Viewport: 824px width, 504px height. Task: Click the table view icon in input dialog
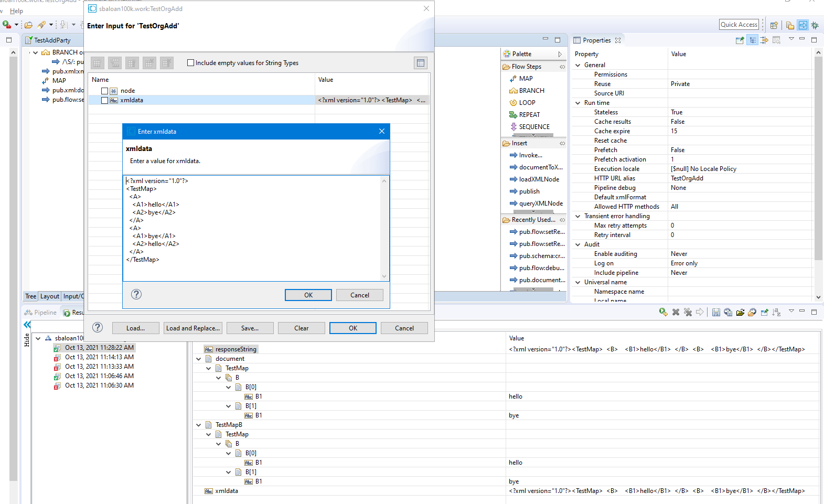click(x=421, y=63)
